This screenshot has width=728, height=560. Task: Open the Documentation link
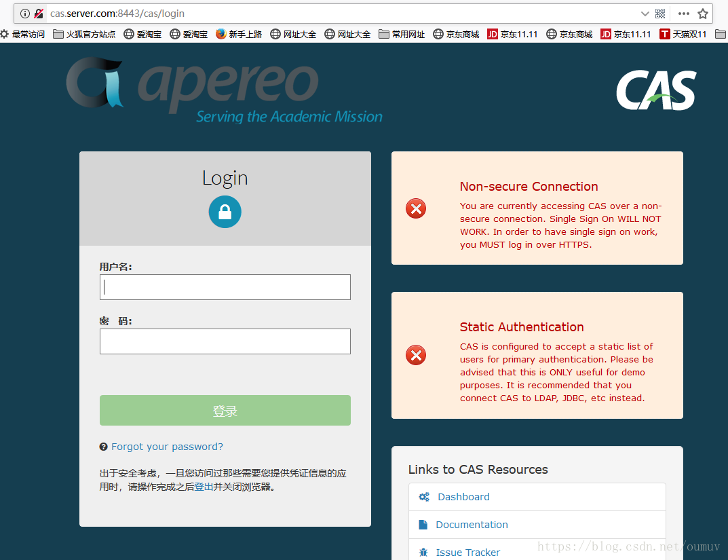coord(472,525)
